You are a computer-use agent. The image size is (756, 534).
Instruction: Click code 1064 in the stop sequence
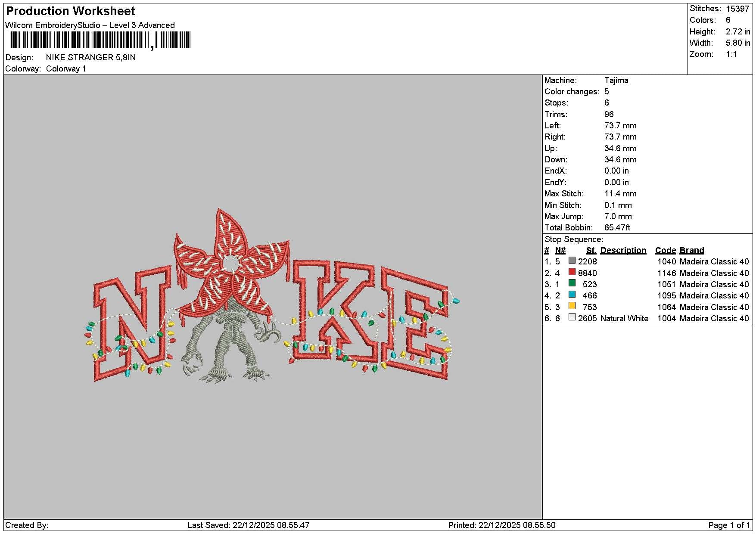point(666,307)
